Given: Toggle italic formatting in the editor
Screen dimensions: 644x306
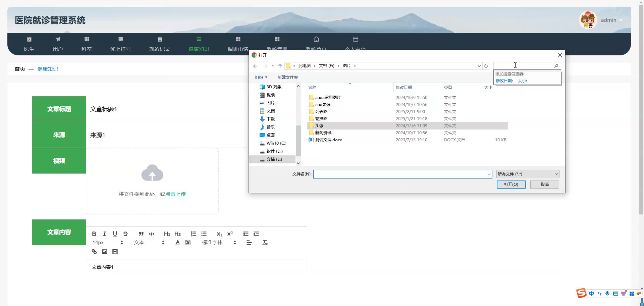Looking at the screenshot, I should [104, 234].
